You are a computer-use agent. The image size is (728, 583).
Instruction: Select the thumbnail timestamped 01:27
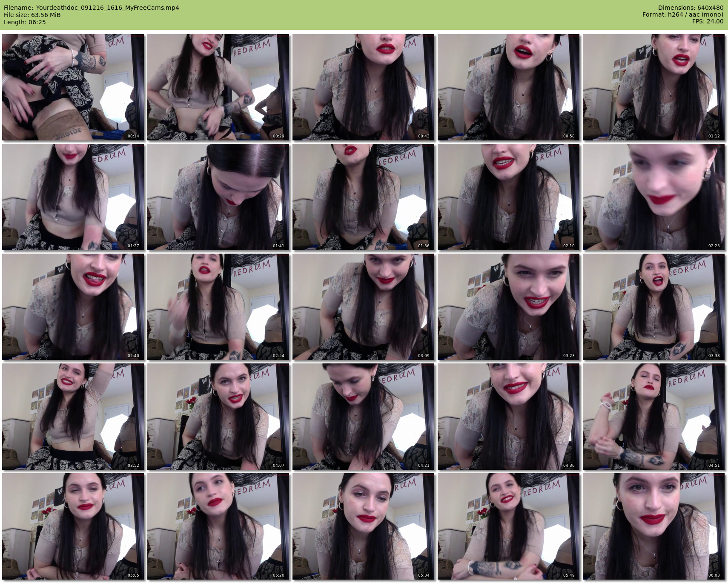tap(73, 197)
